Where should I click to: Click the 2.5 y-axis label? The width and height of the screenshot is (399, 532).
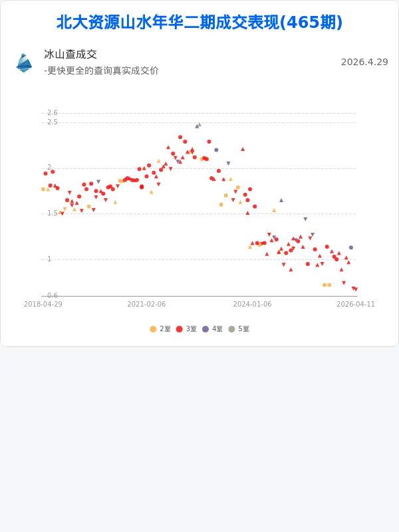53,122
